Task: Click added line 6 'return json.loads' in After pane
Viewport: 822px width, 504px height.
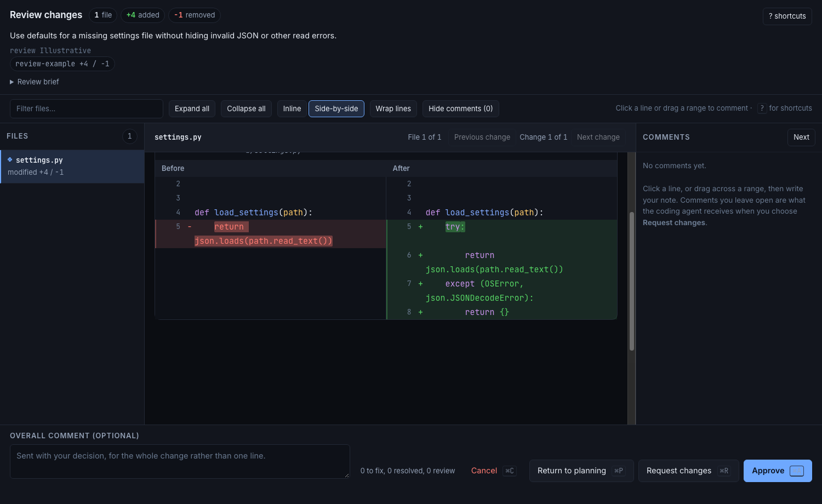Action: [x=502, y=262]
